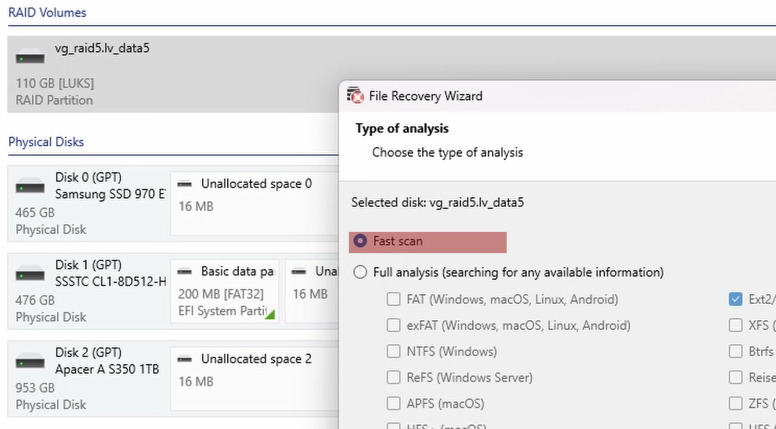Screen dimensions: 776x429
Task: Enable the NTFS (Windows) checkbox
Action: 393,351
